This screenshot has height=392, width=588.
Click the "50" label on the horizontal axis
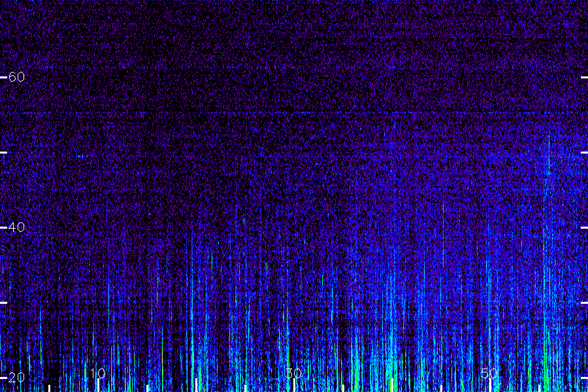tap(489, 373)
